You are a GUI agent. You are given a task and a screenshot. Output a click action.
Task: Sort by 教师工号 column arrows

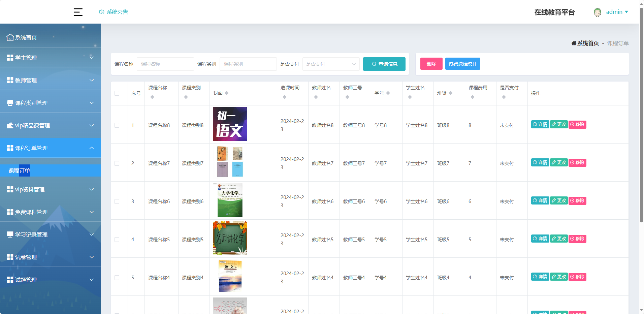pos(347,97)
